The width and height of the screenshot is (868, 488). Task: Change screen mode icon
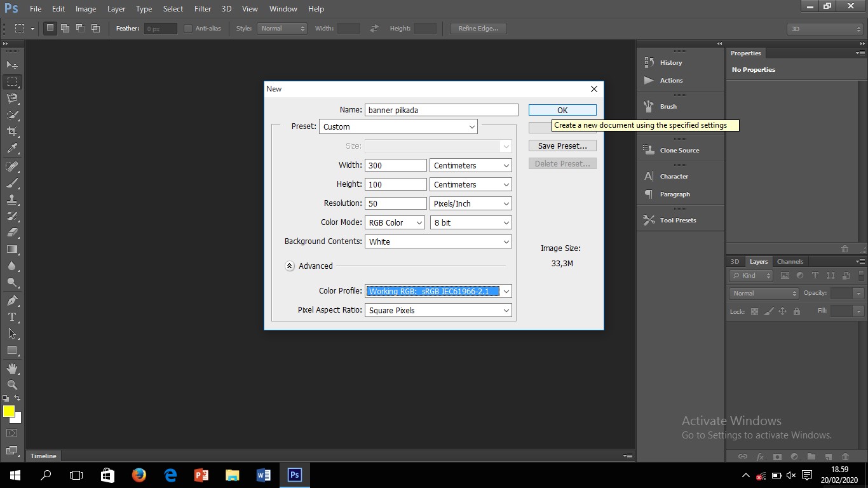[x=12, y=450]
